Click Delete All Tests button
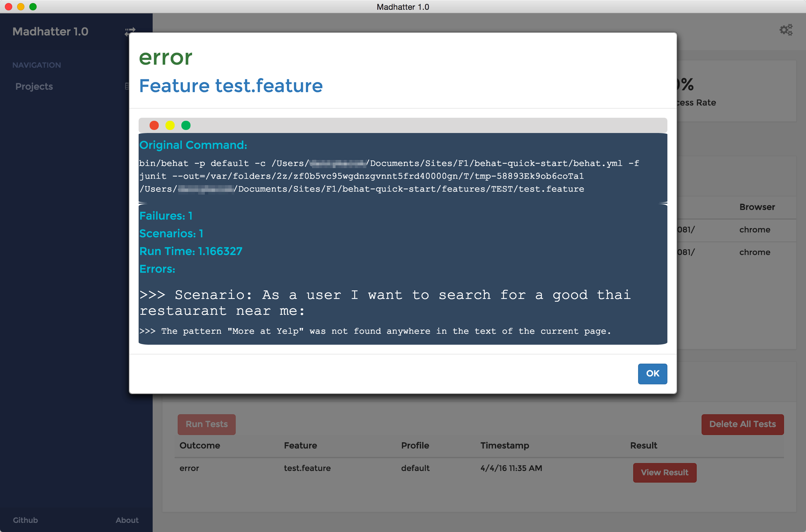This screenshot has width=806, height=532. click(741, 423)
